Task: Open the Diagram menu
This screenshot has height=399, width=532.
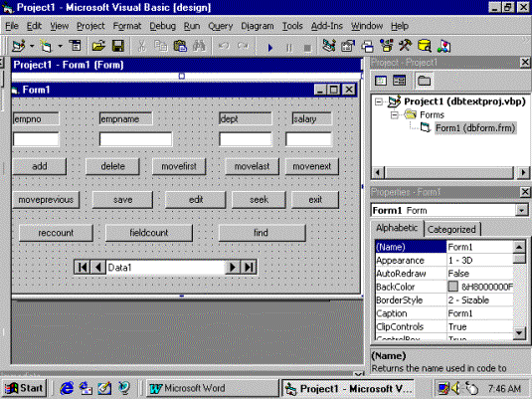Action: pos(258,26)
